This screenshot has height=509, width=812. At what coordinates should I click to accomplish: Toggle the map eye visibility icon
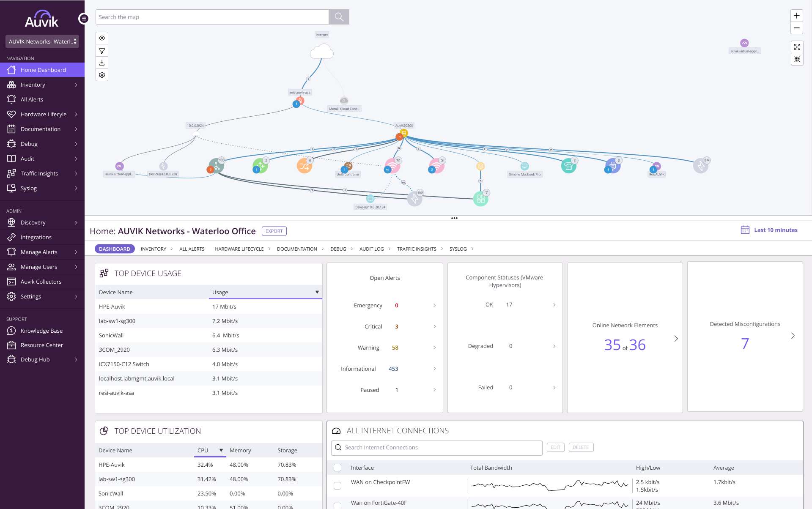coord(102,38)
